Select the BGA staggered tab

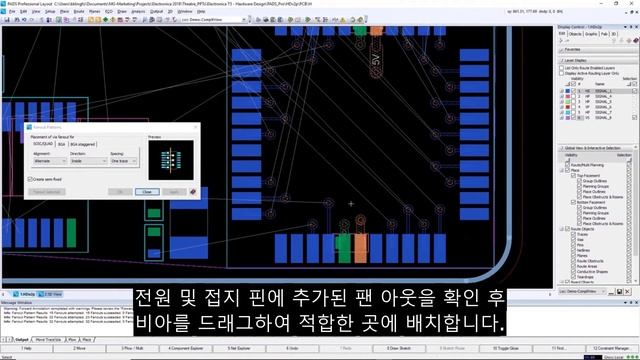(x=82, y=144)
